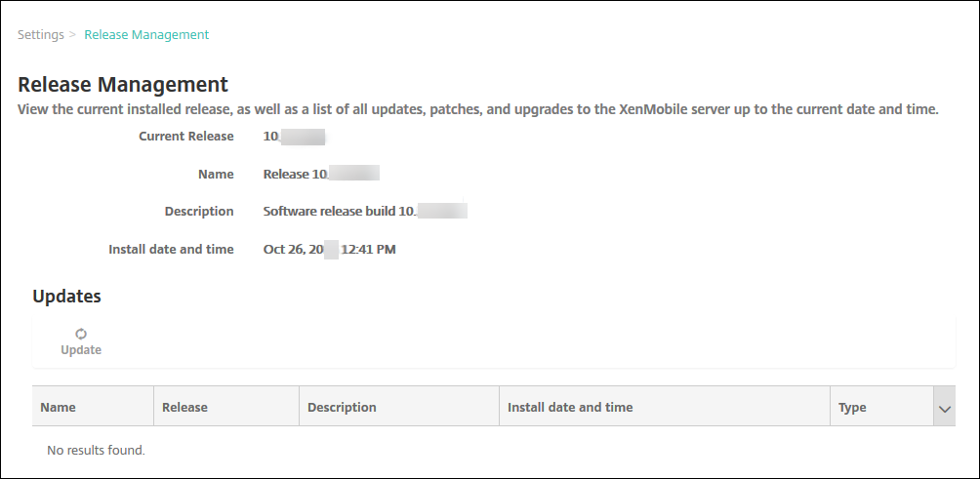Select the Current Release version value
Image resolution: width=980 pixels, height=479 pixels.
[293, 136]
